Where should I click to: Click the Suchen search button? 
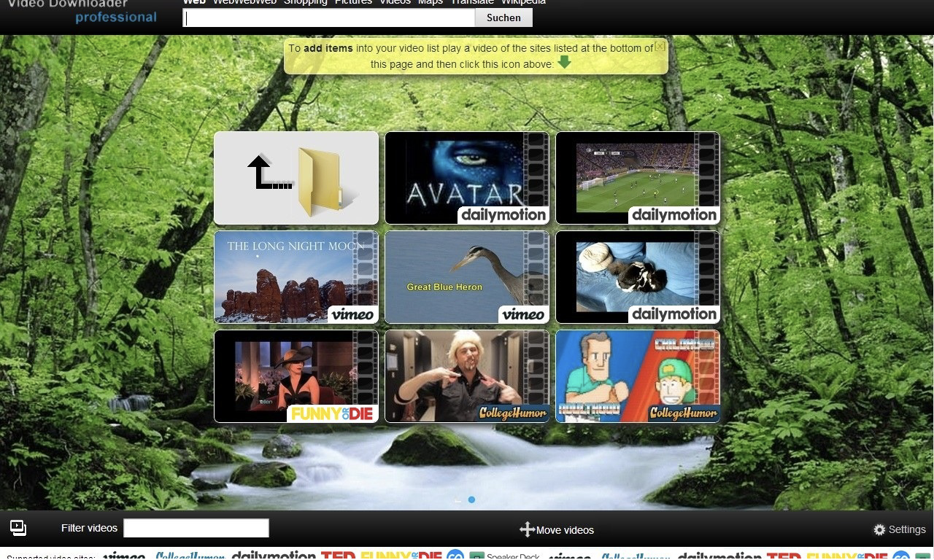pos(503,17)
